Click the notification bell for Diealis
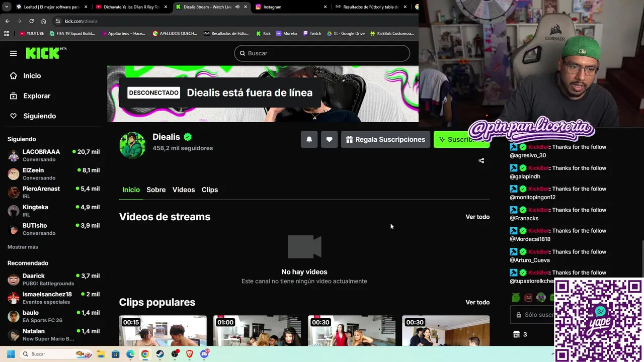 (x=309, y=139)
